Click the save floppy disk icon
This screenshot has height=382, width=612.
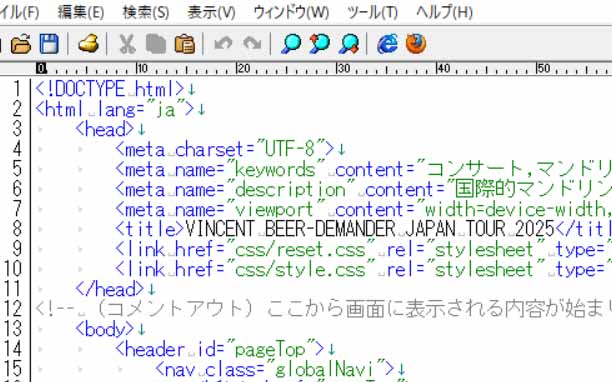pos(49,44)
